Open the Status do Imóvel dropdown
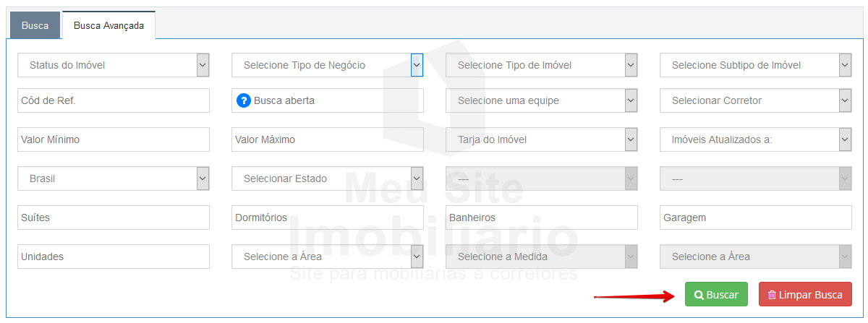Viewport: 868px width, 323px height. (x=113, y=65)
